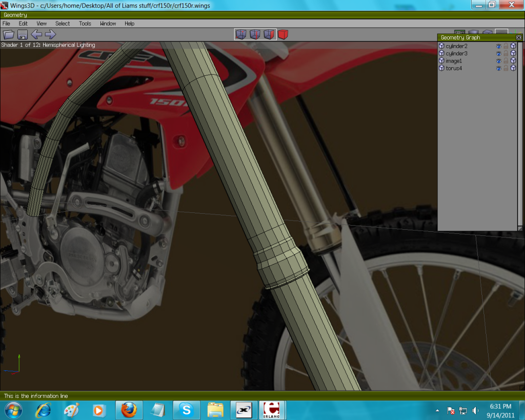
Task: Open Skype from the taskbar
Action: [186, 410]
